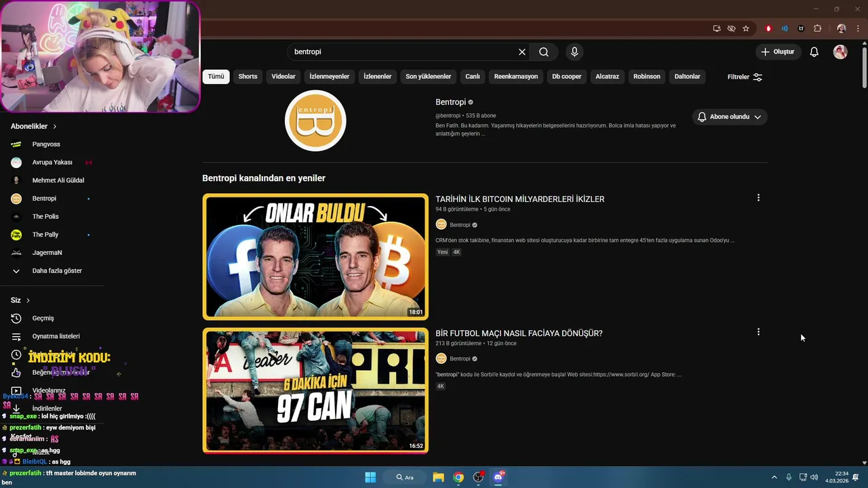Viewport: 868px width, 488px height.
Task: Open options for the Bitcoin twins video
Action: coord(758,198)
